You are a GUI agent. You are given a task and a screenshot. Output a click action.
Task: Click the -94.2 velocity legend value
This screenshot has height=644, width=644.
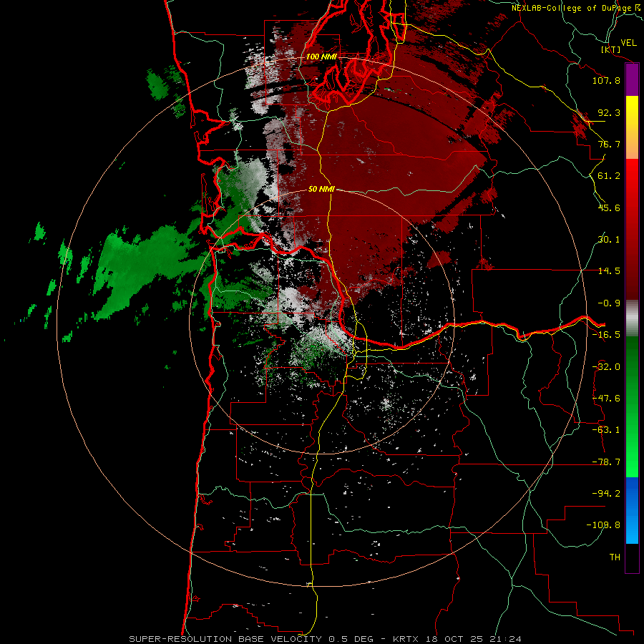tap(606, 494)
